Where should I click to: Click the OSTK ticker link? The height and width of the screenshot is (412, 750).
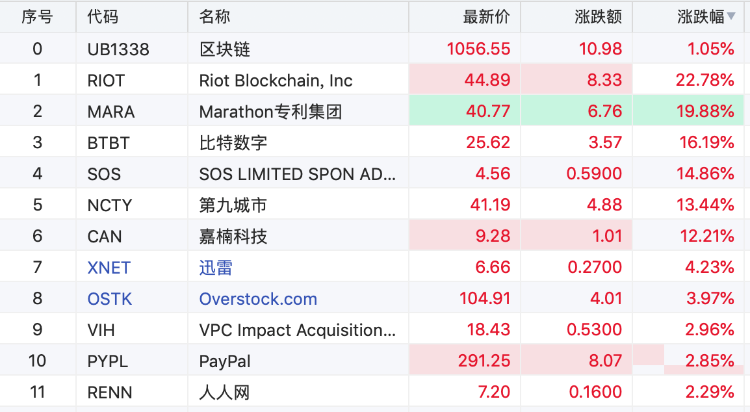tap(110, 298)
